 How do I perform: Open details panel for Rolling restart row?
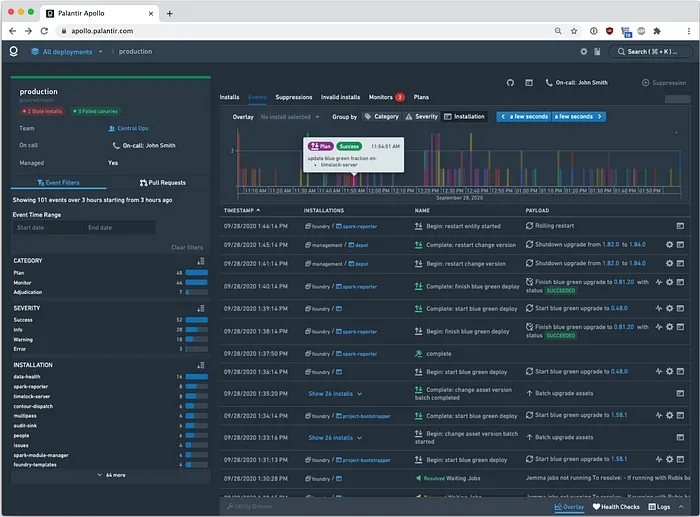tap(681, 226)
